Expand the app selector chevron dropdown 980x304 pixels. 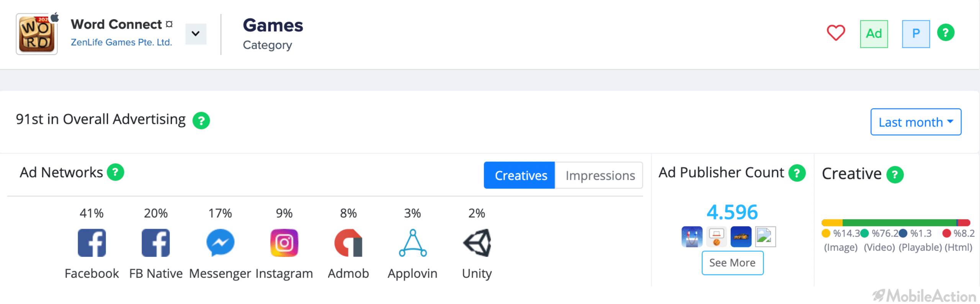(x=196, y=34)
